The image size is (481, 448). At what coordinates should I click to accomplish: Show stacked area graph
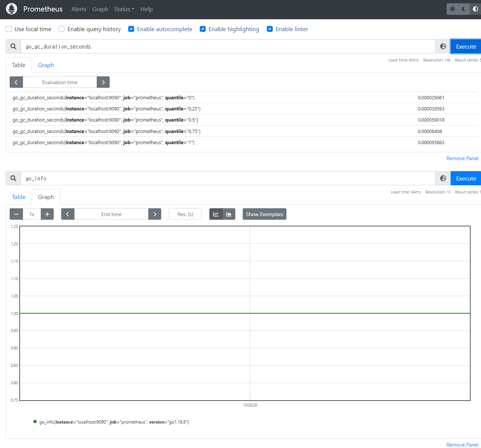(229, 214)
